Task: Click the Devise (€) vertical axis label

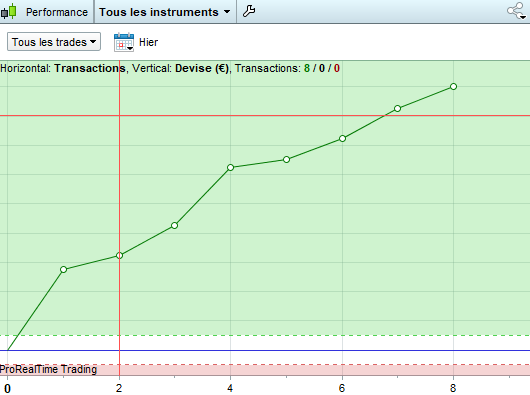Action: 202,68
